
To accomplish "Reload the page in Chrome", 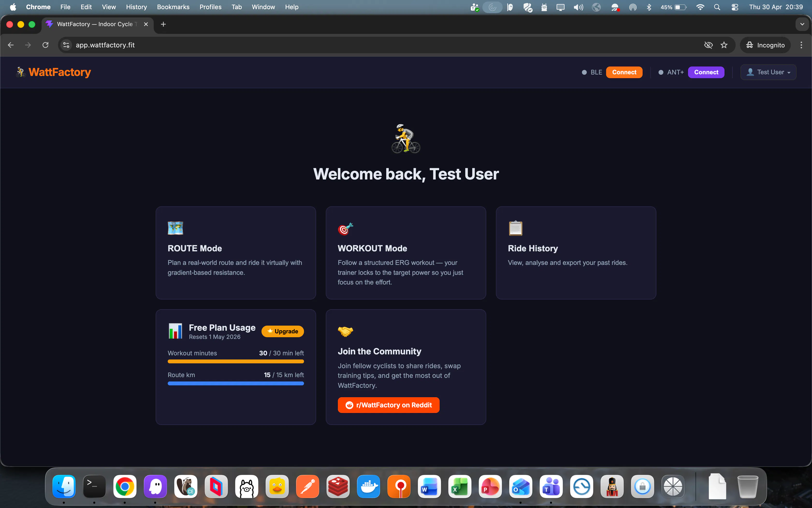I will click(45, 45).
